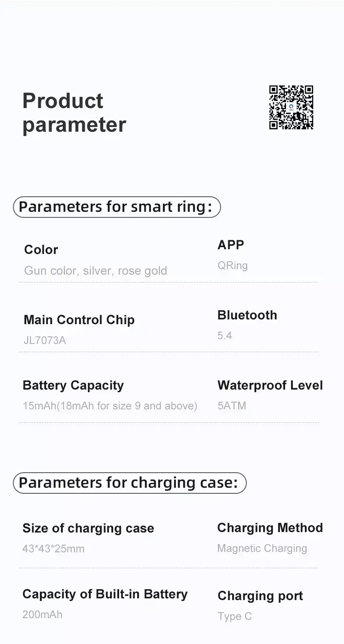Image resolution: width=344 pixels, height=644 pixels.
Task: Click the 15mAh battery capacity text
Action: pos(110,406)
